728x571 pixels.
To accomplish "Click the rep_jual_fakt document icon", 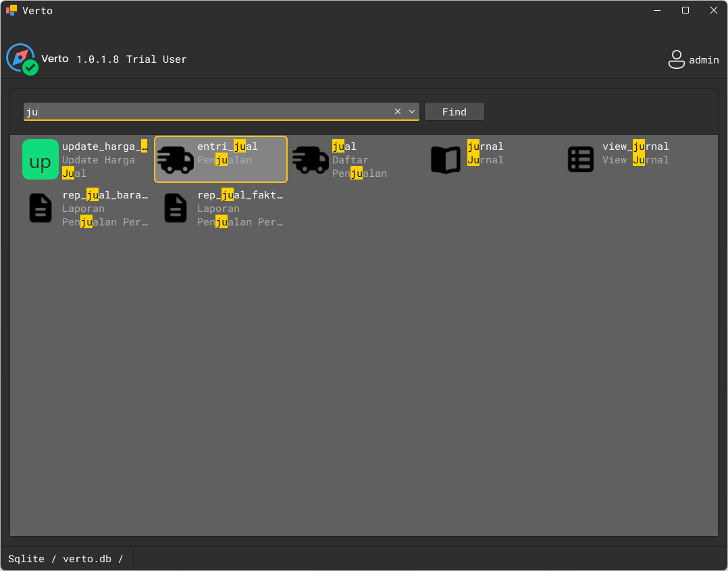I will [x=176, y=208].
